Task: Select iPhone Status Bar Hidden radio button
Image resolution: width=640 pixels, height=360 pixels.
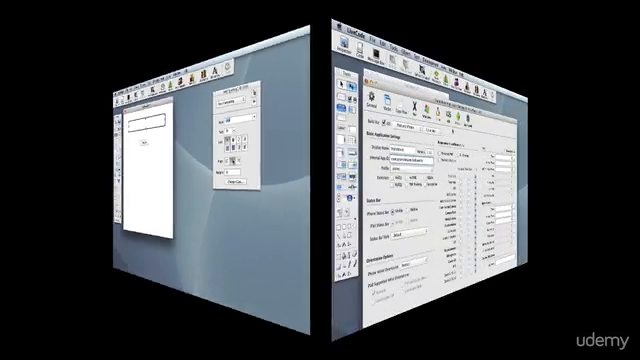Action: 408,210
